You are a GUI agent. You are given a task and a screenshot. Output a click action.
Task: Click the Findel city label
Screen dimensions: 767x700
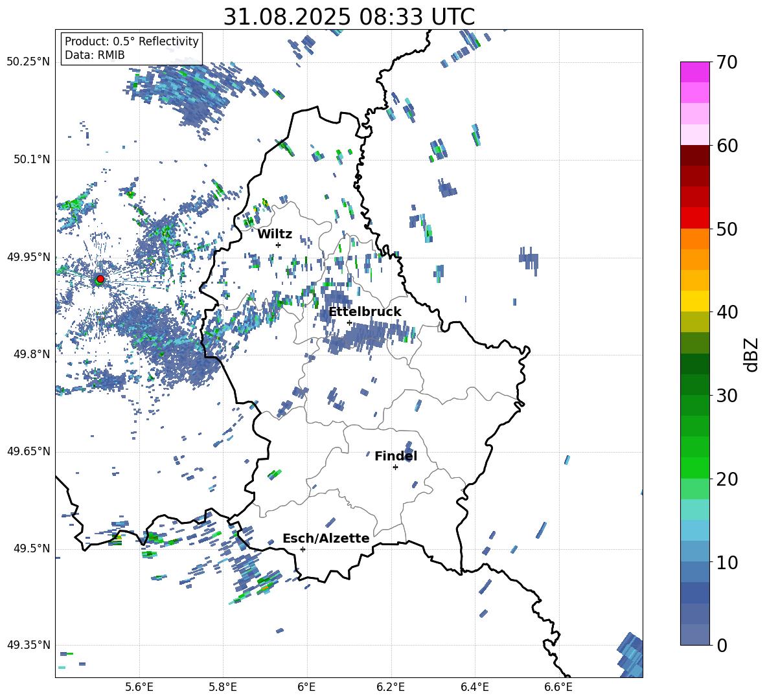pyautogui.click(x=396, y=456)
